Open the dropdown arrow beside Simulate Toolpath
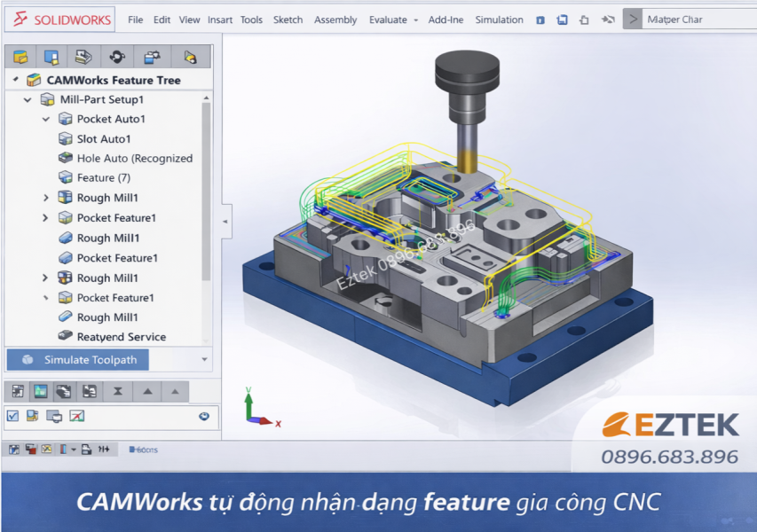This screenshot has width=757, height=532. click(205, 359)
